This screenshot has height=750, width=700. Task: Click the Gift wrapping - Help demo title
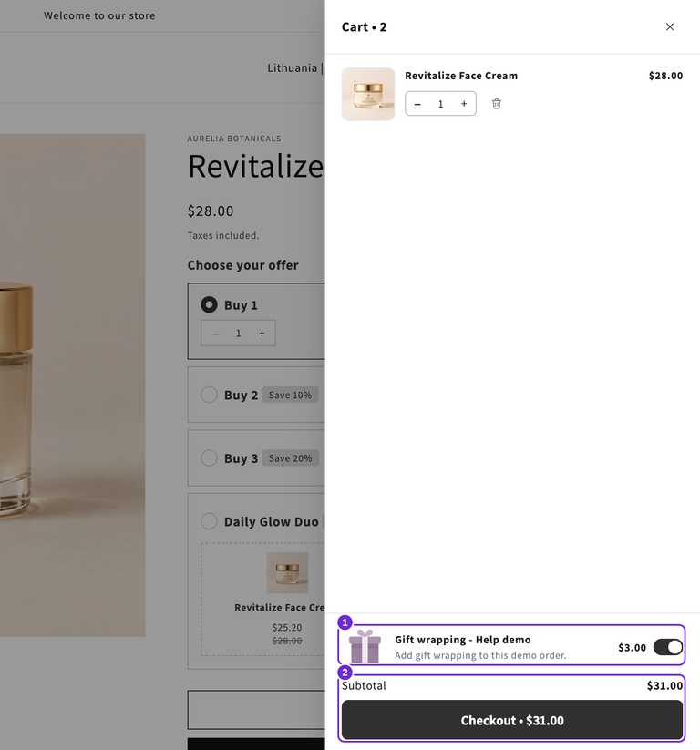pos(463,640)
